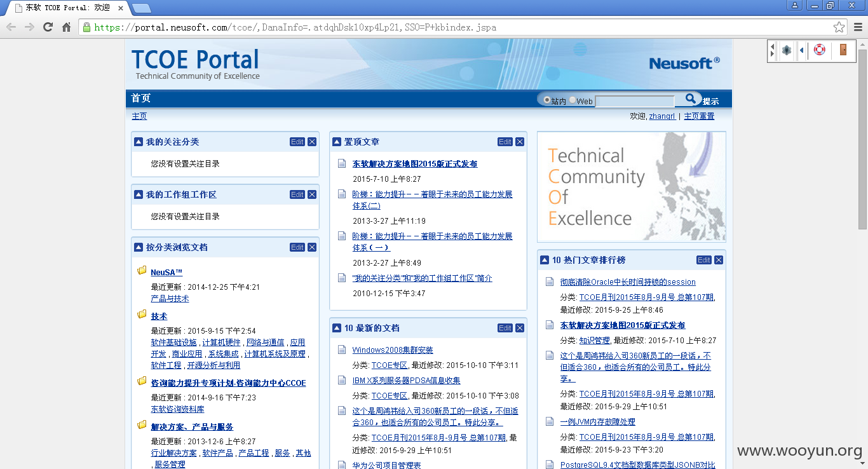Click document icon beside 东软解决方案地图2015版 in 置顶文章

[342, 163]
